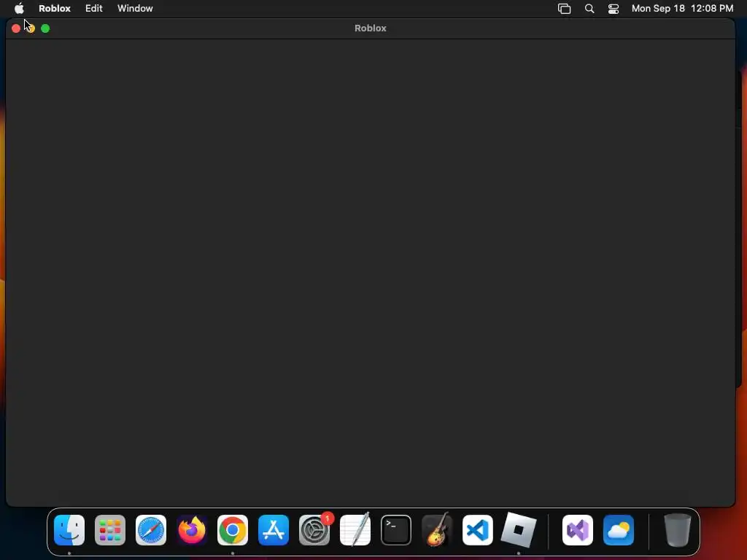Open Launchpad from the Dock
This screenshot has width=747, height=560.
click(x=110, y=530)
